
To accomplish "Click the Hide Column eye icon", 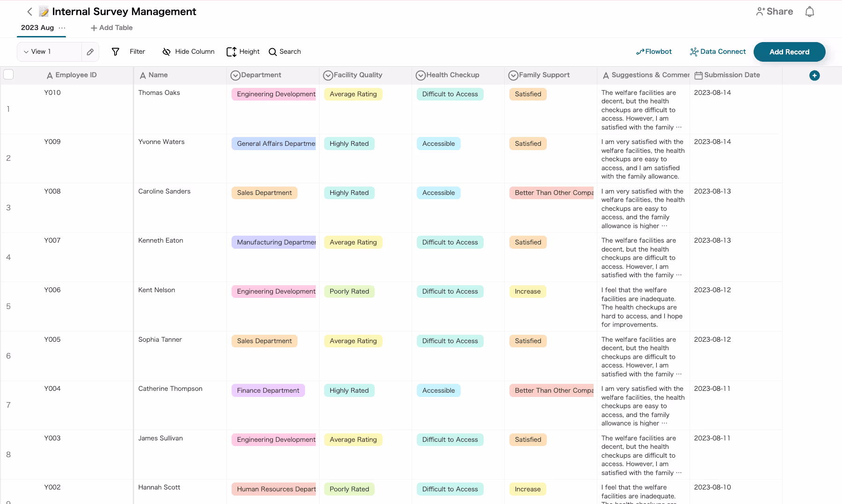I will click(166, 52).
